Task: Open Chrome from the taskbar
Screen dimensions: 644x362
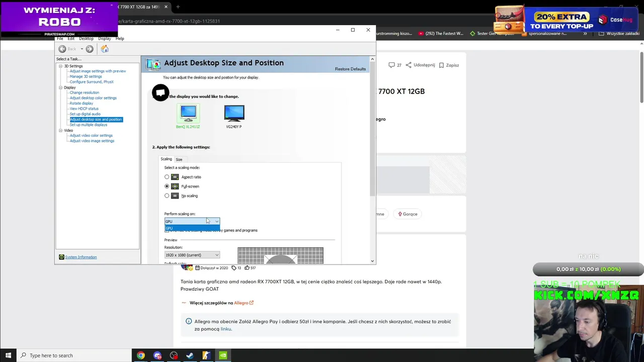Action: pyautogui.click(x=141, y=355)
